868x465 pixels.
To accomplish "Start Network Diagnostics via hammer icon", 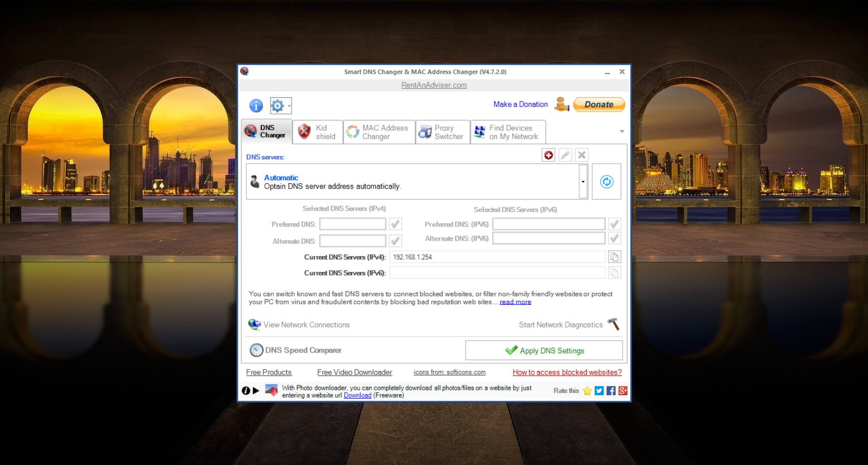I will [x=614, y=324].
